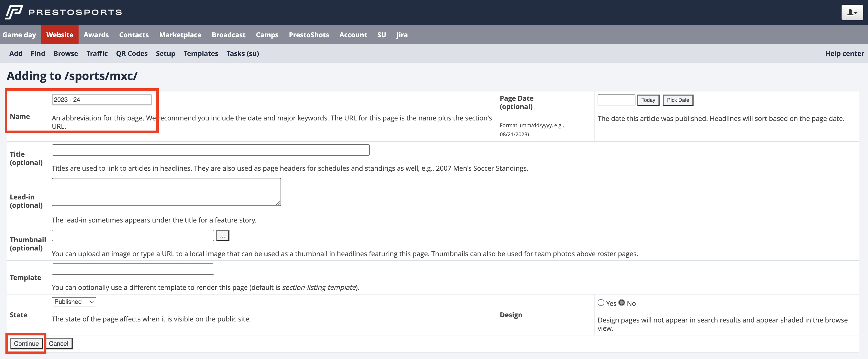Click the Cancel button
868x359 pixels.
(59, 343)
